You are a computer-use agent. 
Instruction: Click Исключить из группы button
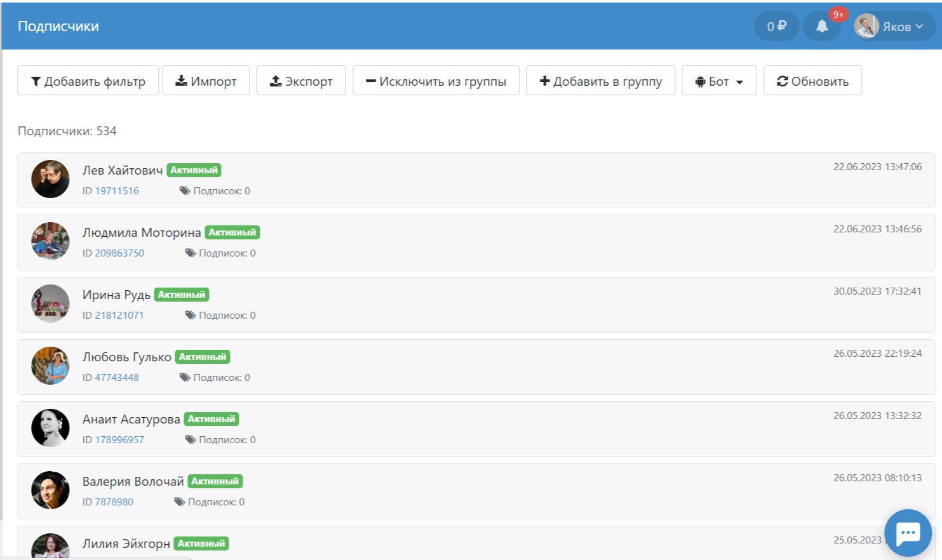pyautogui.click(x=436, y=81)
